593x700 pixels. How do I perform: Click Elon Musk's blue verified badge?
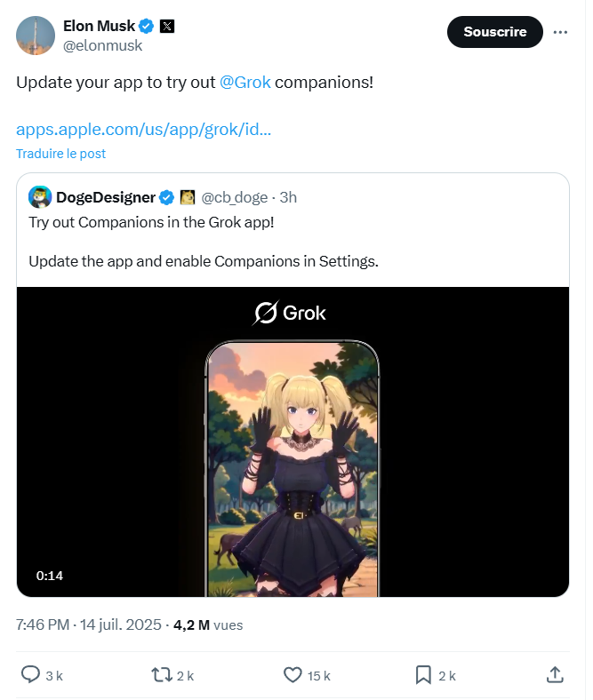146,27
